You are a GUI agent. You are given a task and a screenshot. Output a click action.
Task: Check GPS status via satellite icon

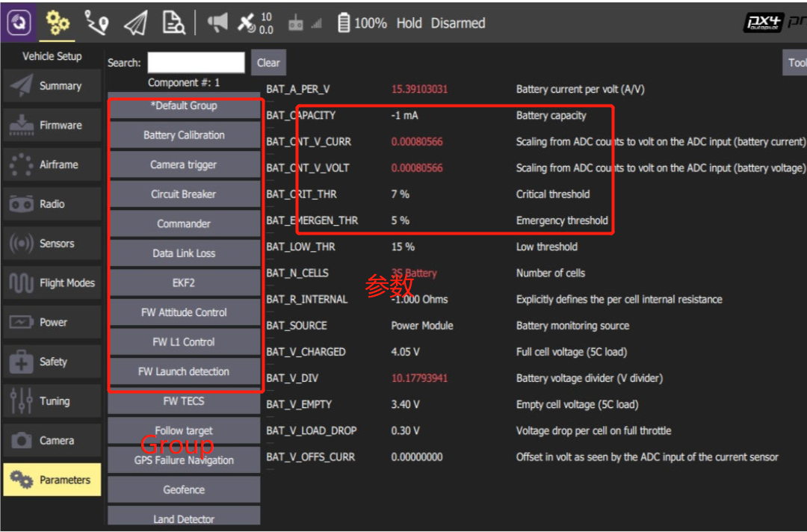tap(247, 22)
